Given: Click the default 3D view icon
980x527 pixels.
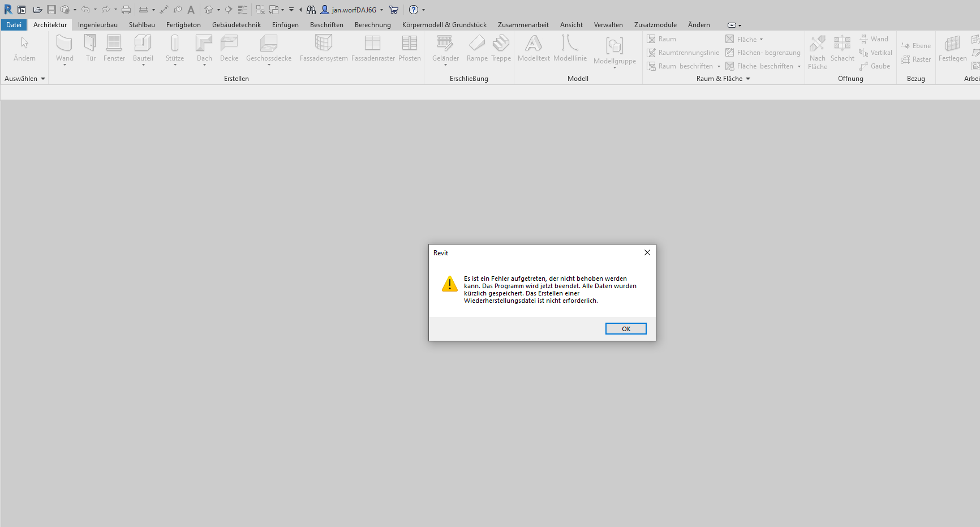Looking at the screenshot, I should (x=209, y=10).
